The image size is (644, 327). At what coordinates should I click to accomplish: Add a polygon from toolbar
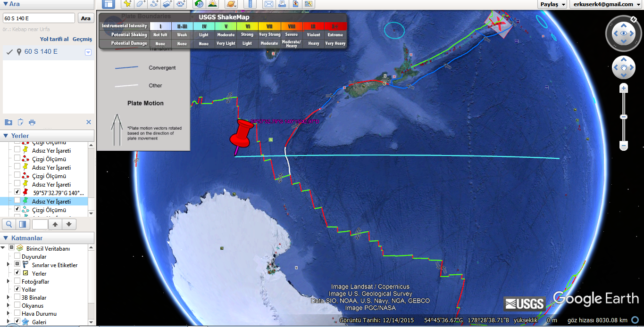pyautogui.click(x=141, y=4)
